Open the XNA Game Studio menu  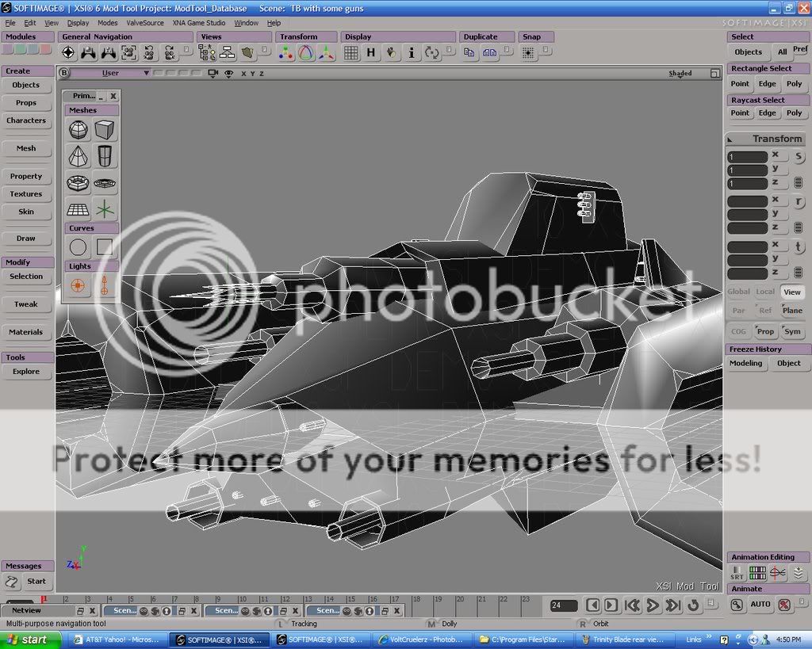[199, 23]
